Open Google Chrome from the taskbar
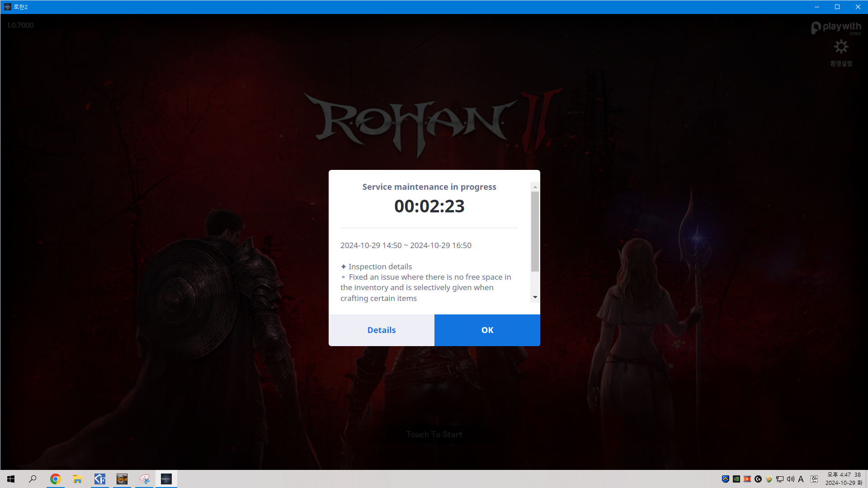868x488 pixels. tap(55, 479)
